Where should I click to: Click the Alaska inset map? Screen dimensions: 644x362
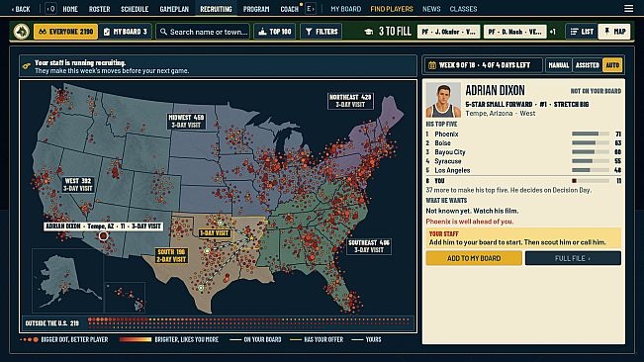coord(67,280)
